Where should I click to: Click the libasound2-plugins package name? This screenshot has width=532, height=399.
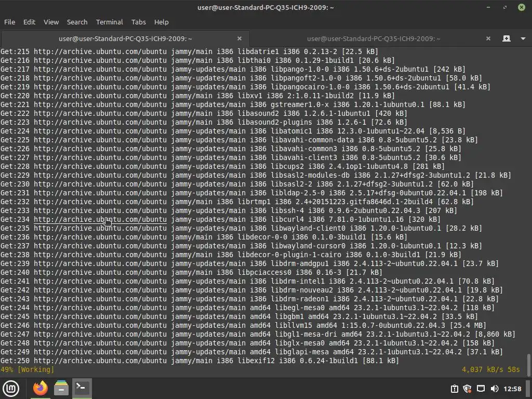pyautogui.click(x=275, y=122)
